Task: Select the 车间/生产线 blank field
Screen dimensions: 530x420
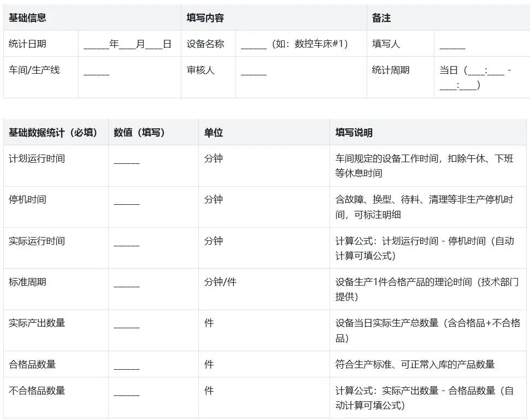Action: 97,71
